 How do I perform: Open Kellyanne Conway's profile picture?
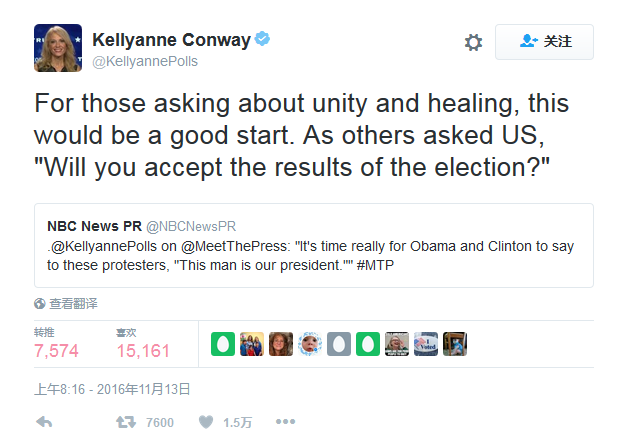[58, 48]
